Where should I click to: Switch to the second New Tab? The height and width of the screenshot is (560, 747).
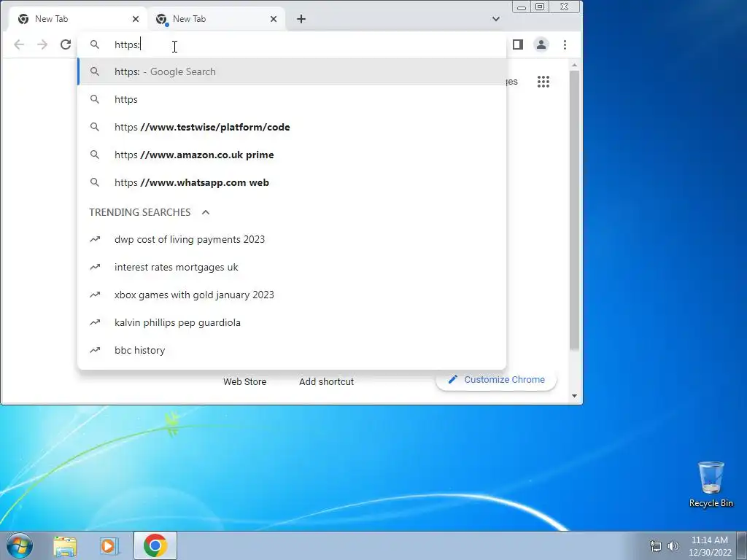[x=217, y=19]
